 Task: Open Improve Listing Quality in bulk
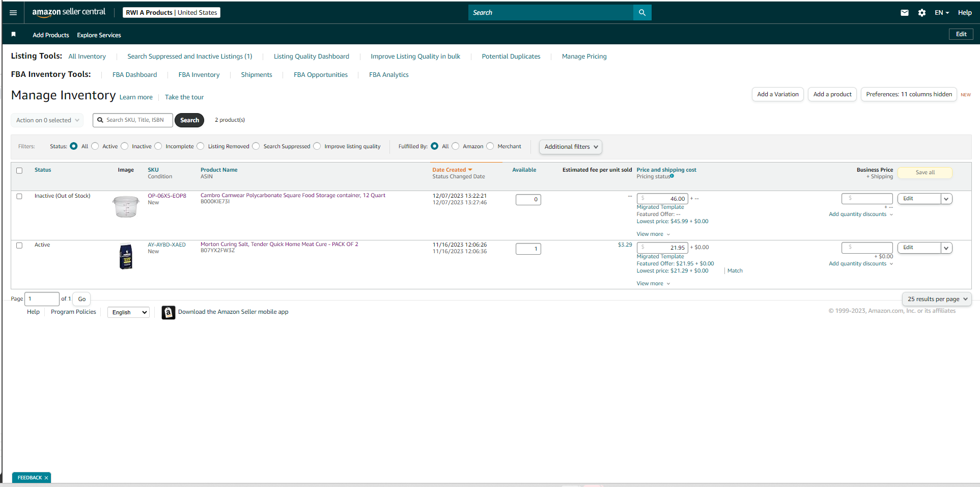(x=415, y=57)
